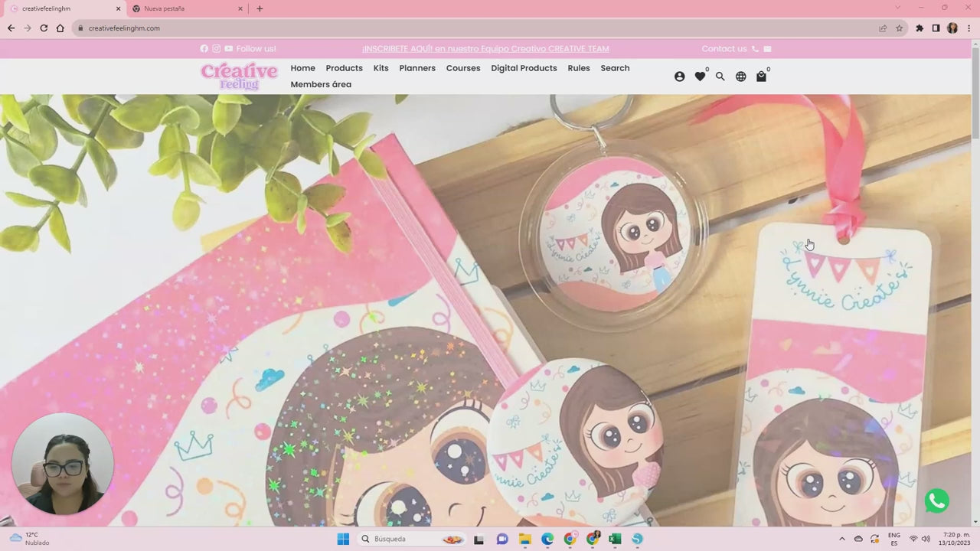980x551 pixels.
Task: Share this page via the share icon
Action: coord(883,28)
